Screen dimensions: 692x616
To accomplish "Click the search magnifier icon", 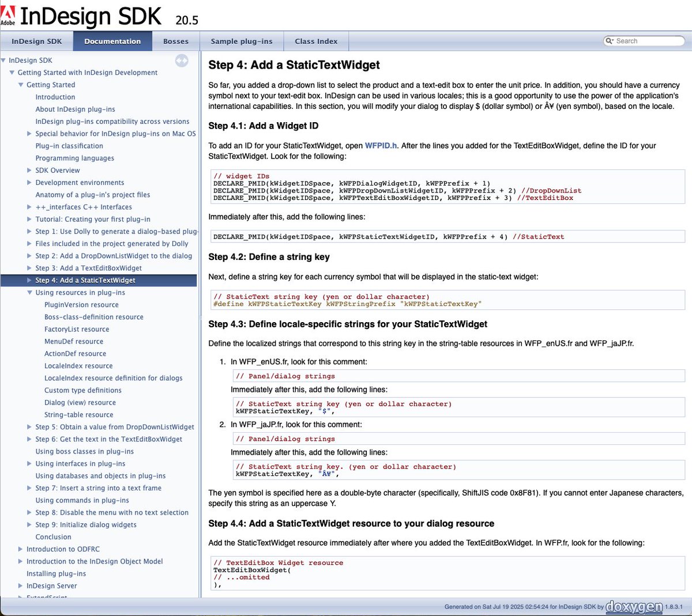I will click(610, 41).
